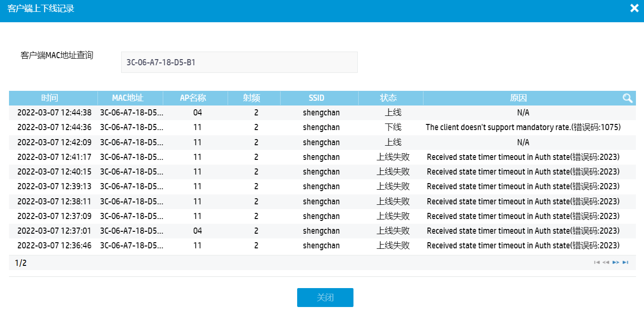Go to first page of records

pyautogui.click(x=597, y=263)
